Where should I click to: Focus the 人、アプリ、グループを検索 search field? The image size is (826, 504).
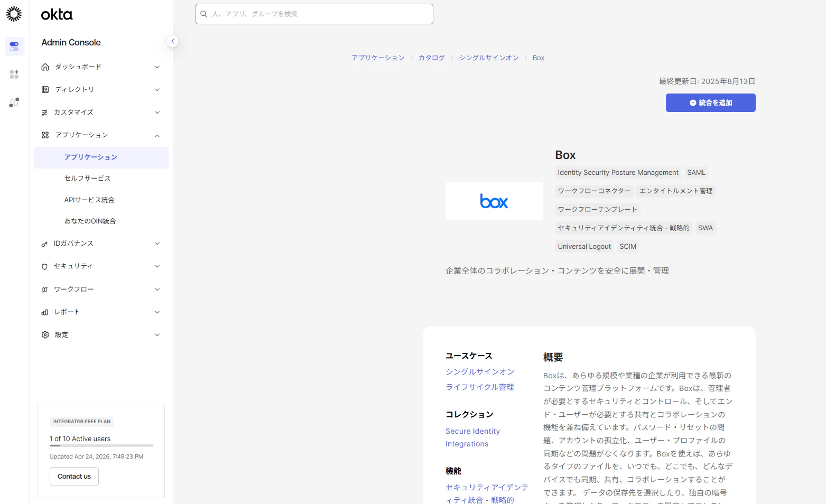pyautogui.click(x=314, y=14)
